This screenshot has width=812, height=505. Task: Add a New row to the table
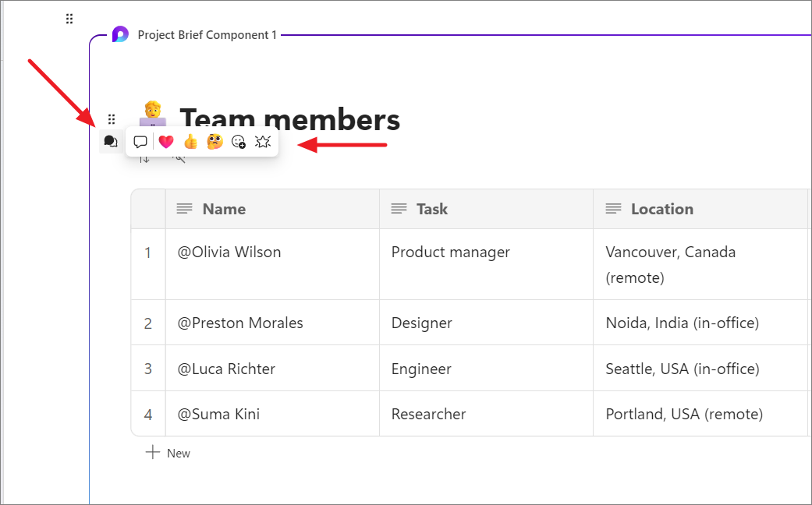coord(168,453)
